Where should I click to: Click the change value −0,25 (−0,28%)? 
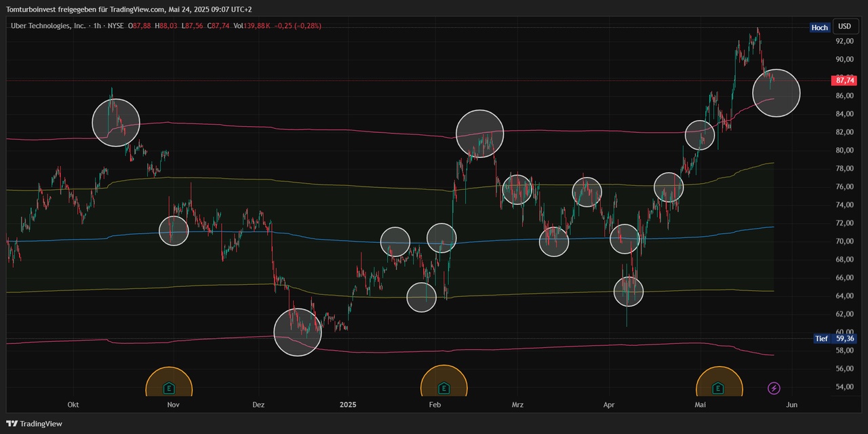click(298, 26)
